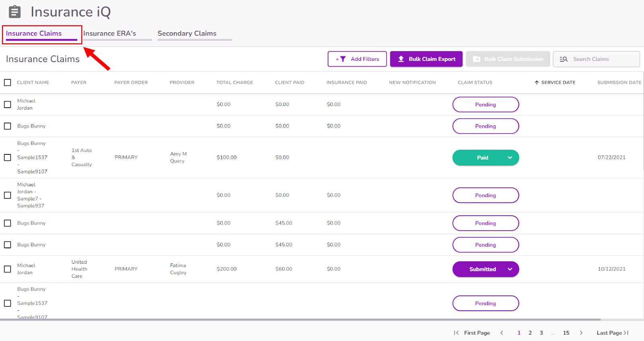This screenshot has height=341, width=644.
Task: Click the filter funnel icon
Action: click(x=343, y=59)
